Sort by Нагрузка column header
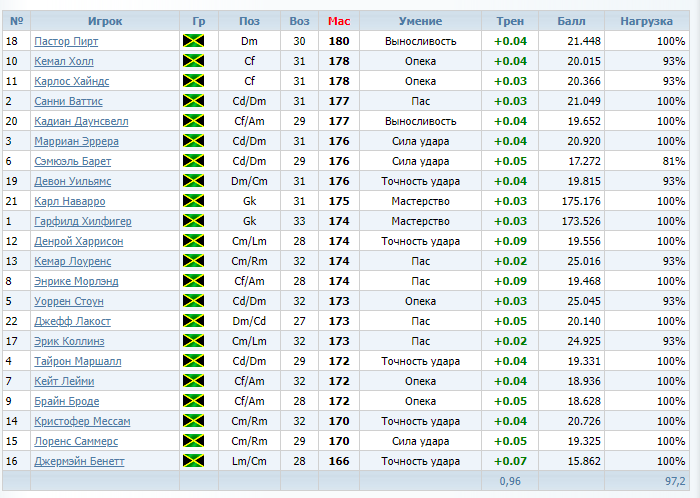This screenshot has height=498, width=700. pos(646,21)
